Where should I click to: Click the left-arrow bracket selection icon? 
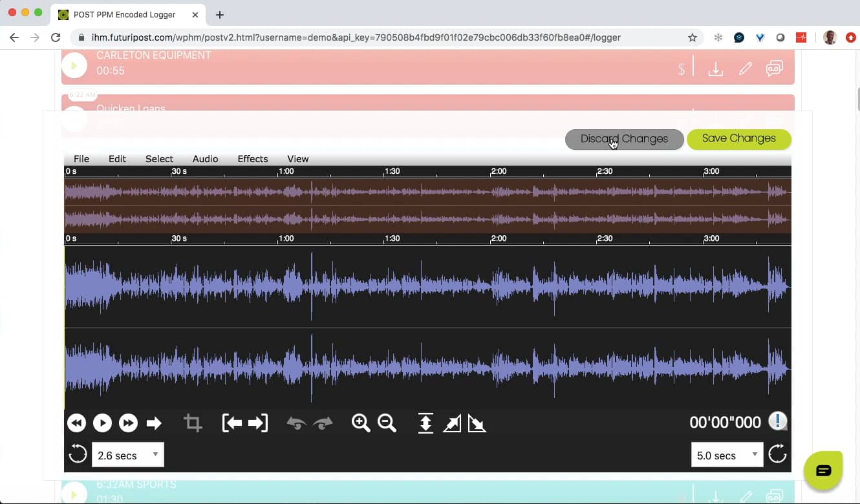(232, 423)
